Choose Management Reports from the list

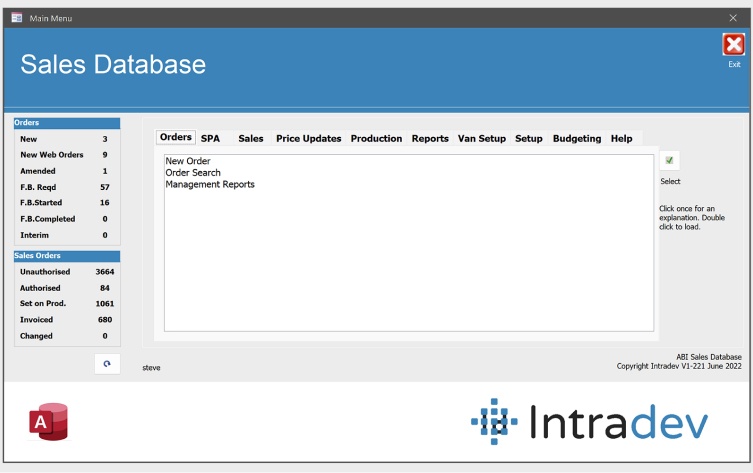(x=210, y=185)
